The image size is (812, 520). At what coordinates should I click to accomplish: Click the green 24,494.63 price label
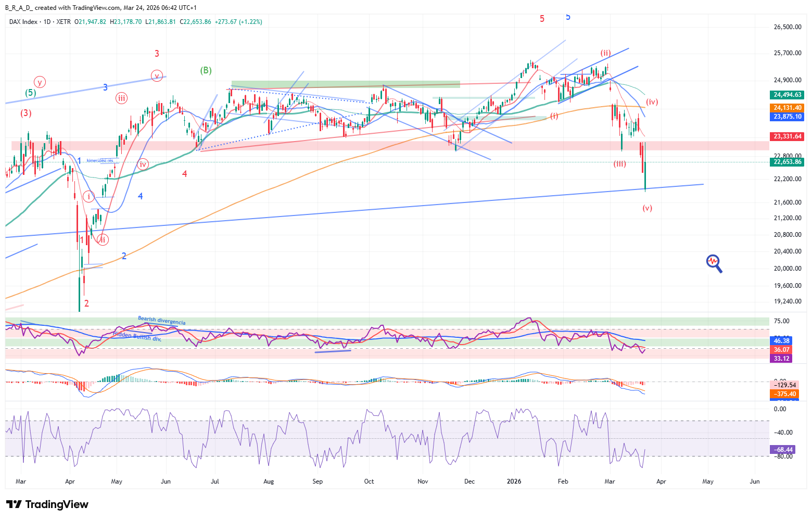(787, 95)
